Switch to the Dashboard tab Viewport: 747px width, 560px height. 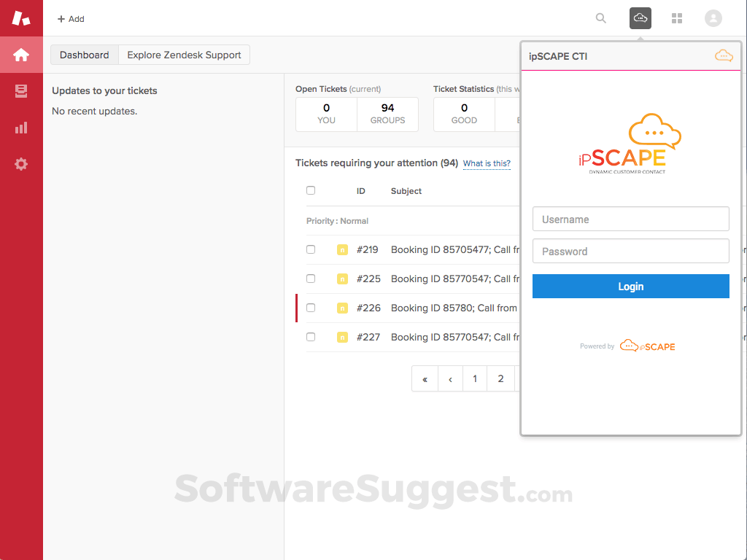click(84, 54)
